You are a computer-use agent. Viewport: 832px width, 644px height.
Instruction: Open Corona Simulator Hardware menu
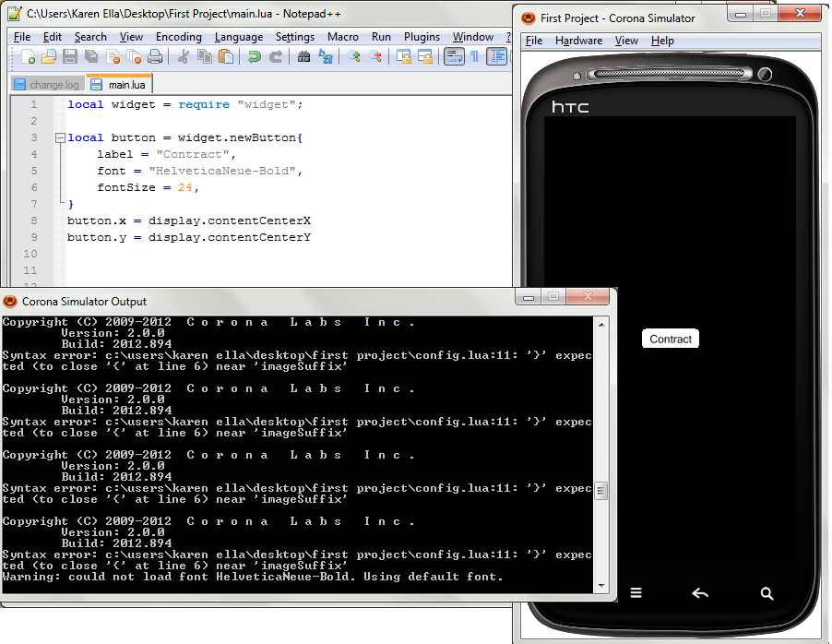click(578, 41)
